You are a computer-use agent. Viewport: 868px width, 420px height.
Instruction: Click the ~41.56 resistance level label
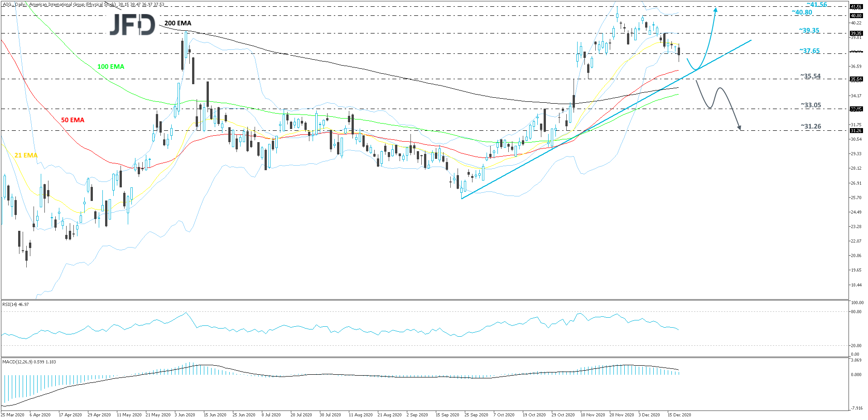coord(816,5)
